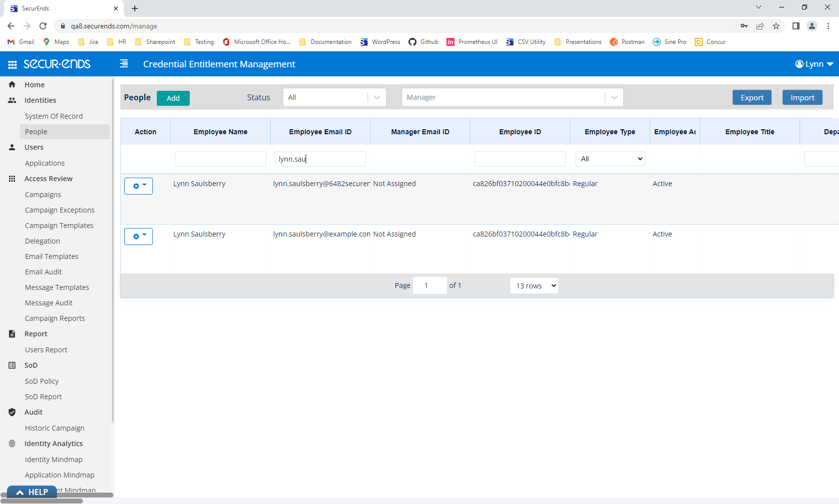Viewport: 839px width, 504px height.
Task: Open the gear action menu on the first row
Action: (x=138, y=186)
